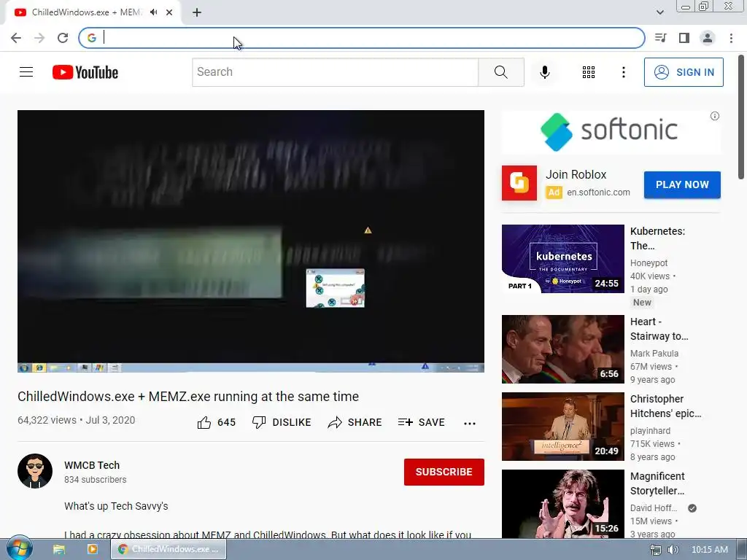The image size is (747, 560).
Task: Click the Chrome address bar
Action: [x=362, y=38]
